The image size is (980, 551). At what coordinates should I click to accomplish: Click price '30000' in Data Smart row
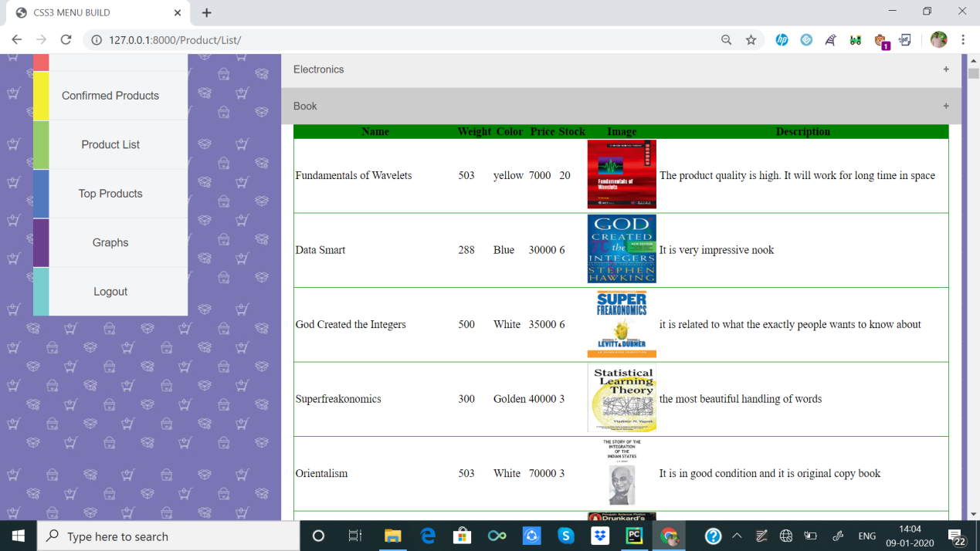click(542, 250)
